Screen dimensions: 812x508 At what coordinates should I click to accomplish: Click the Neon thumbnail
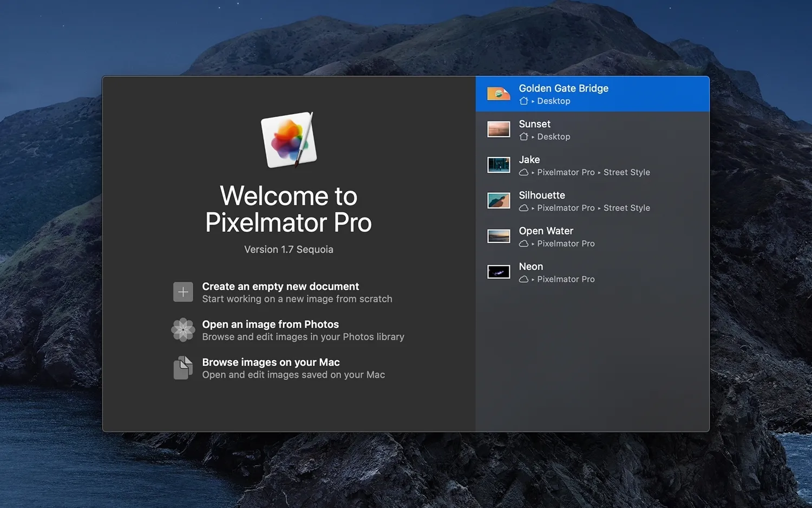pos(498,271)
